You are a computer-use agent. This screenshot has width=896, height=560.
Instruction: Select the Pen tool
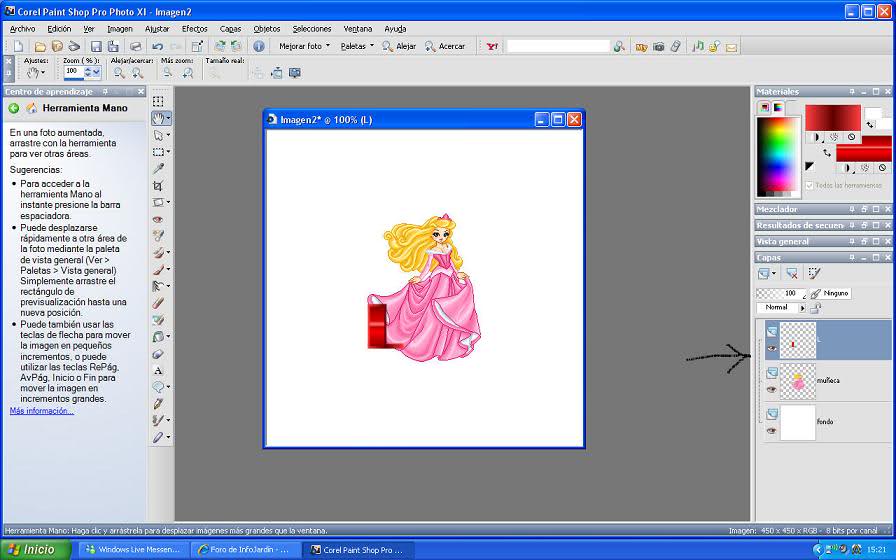click(x=158, y=404)
